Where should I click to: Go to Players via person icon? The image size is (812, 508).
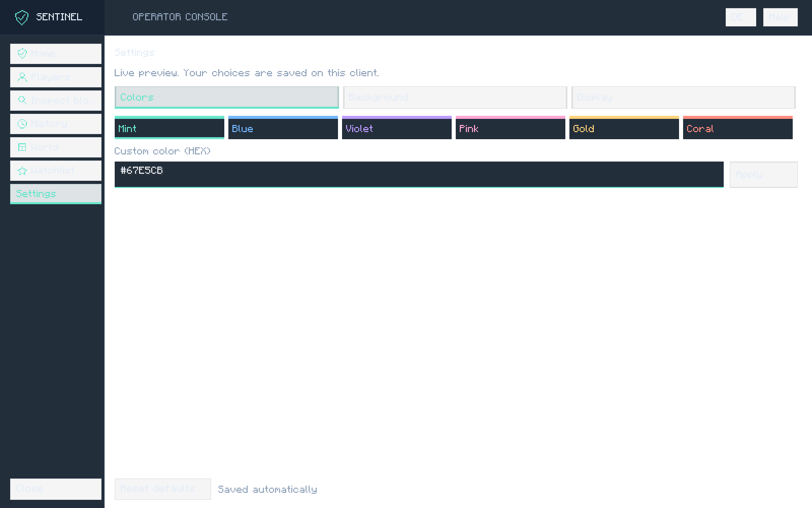point(22,77)
